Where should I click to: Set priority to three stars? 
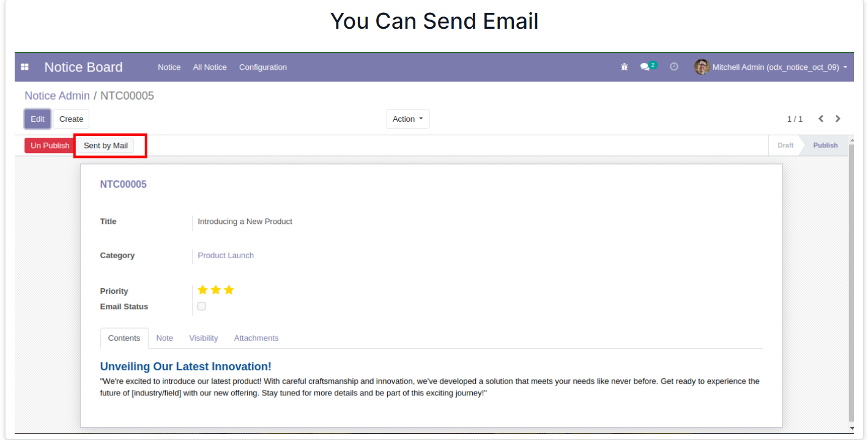(x=229, y=290)
